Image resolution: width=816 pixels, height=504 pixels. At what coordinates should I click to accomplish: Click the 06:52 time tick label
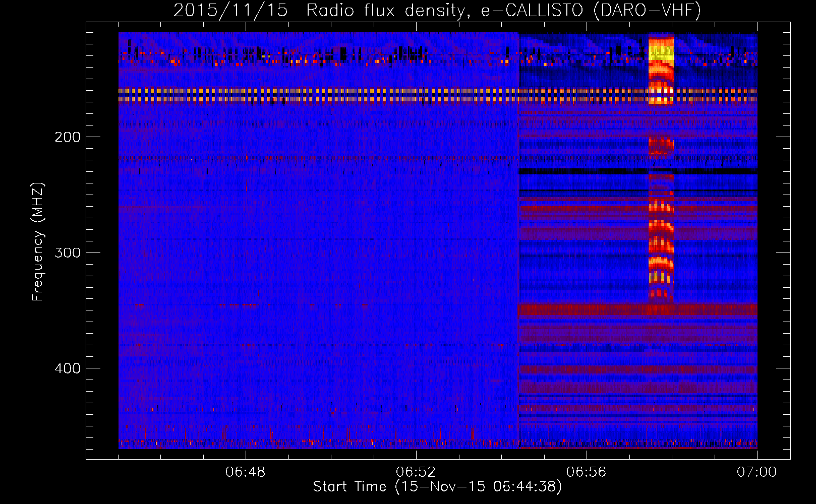coord(416,472)
